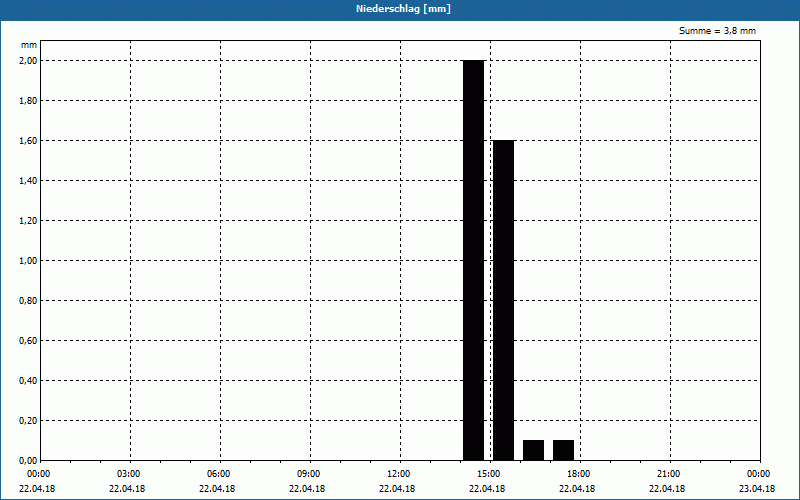This screenshot has width=800, height=500.
Task: Click the 00:00 label above 22.04.18
Action: click(38, 474)
